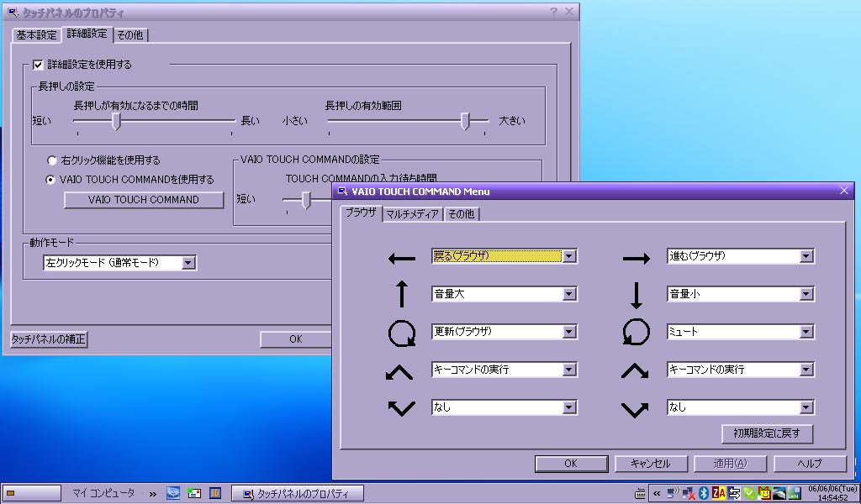Click the ヘルプ button
861x504 pixels.
point(810,464)
